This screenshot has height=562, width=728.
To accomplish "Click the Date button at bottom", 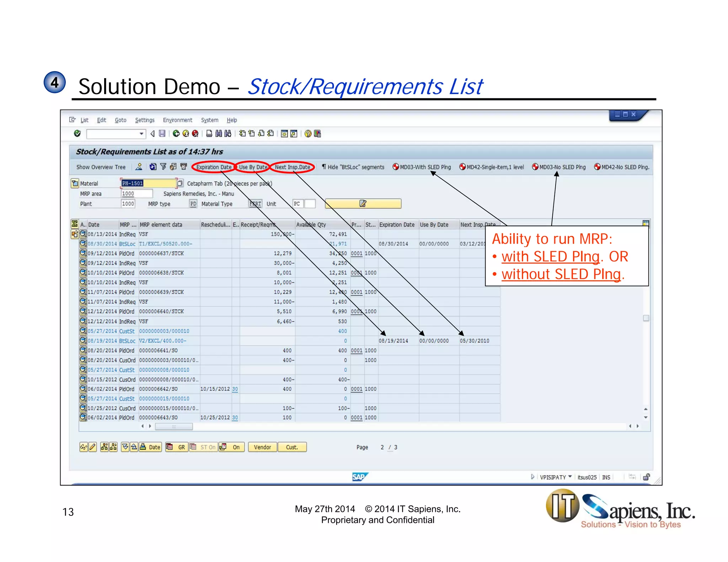I will [x=150, y=447].
